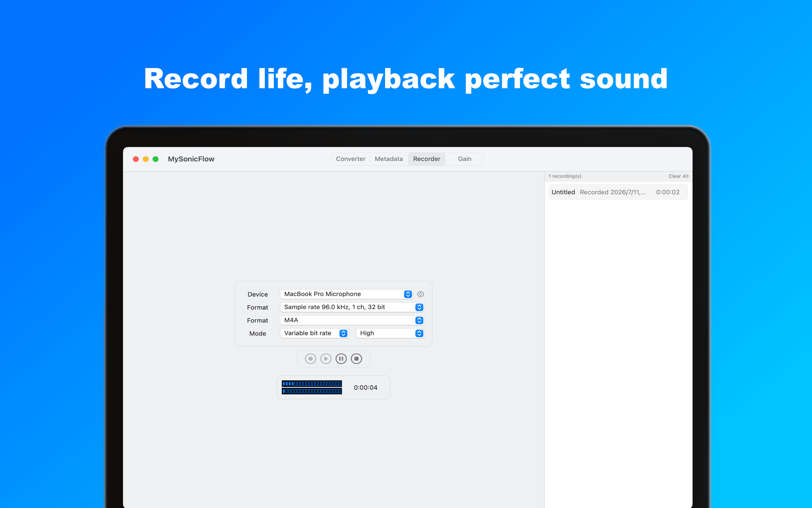Switch to the Converter tab
This screenshot has height=508, width=812.
tap(351, 159)
